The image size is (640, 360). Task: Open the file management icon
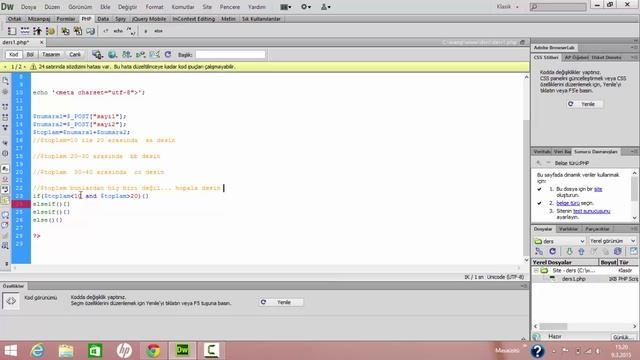(127, 54)
